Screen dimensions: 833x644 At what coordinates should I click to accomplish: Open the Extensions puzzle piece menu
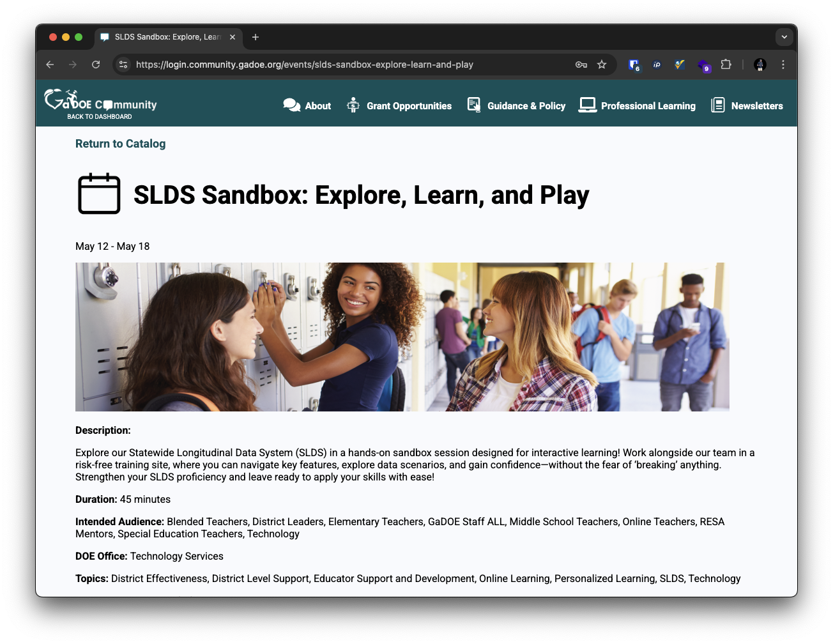(x=726, y=65)
